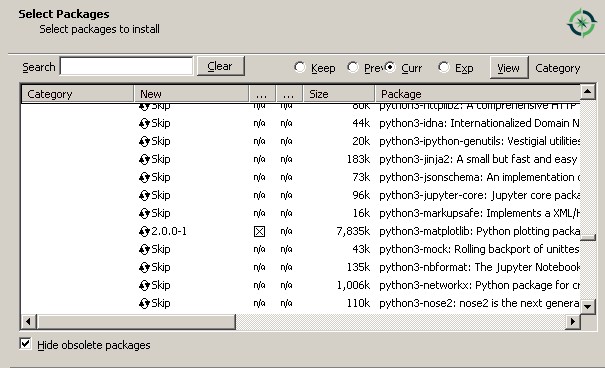Select the Keep radio button
The image size is (605, 368).
point(299,68)
